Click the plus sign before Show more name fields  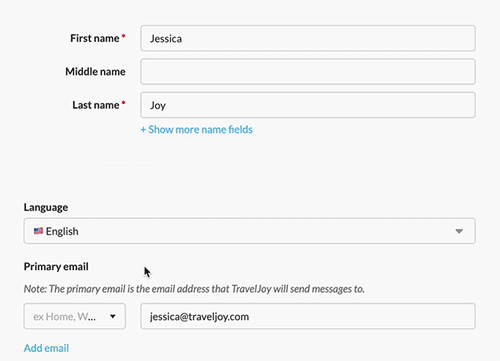tap(143, 130)
